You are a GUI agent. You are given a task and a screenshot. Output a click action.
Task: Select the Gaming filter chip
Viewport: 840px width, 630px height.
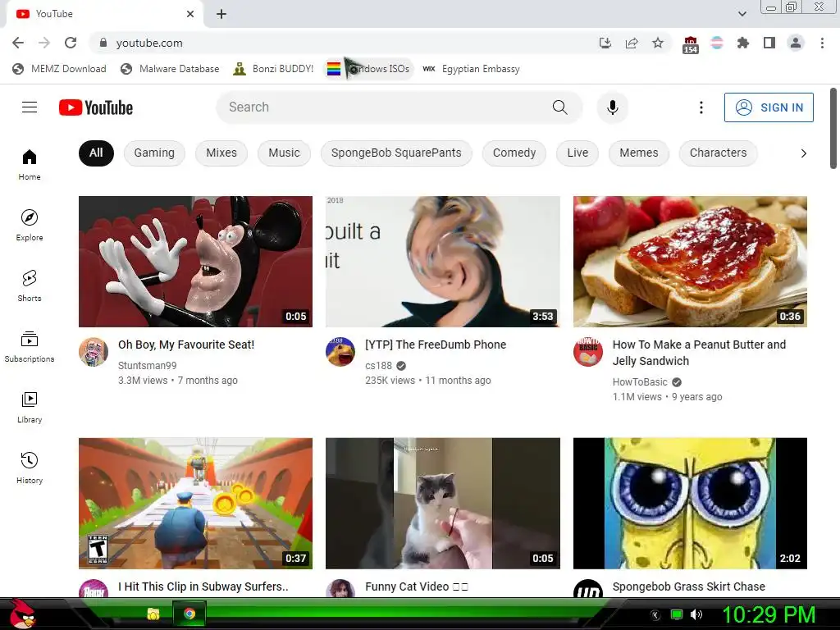pyautogui.click(x=154, y=153)
